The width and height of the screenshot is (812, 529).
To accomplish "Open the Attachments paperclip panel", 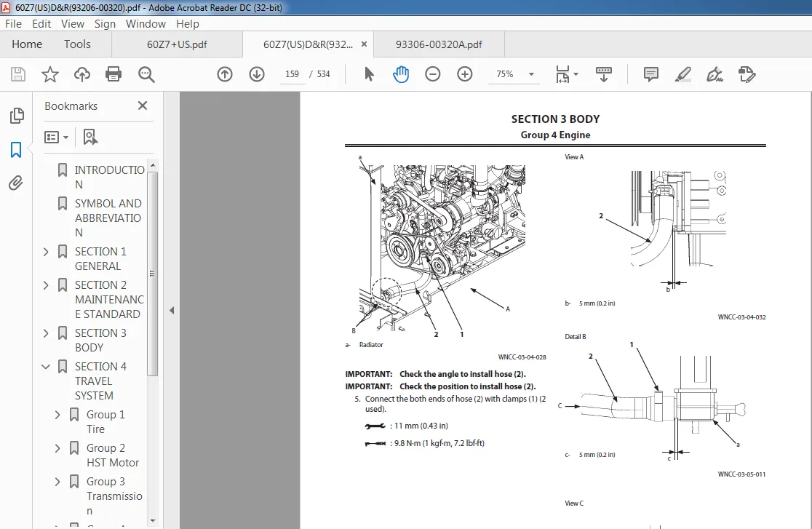I will point(16,183).
